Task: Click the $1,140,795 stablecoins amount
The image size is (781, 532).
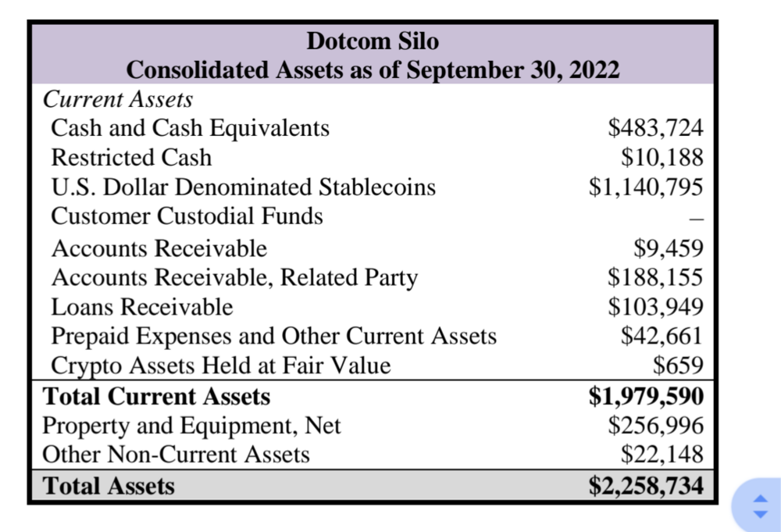Action: (646, 187)
